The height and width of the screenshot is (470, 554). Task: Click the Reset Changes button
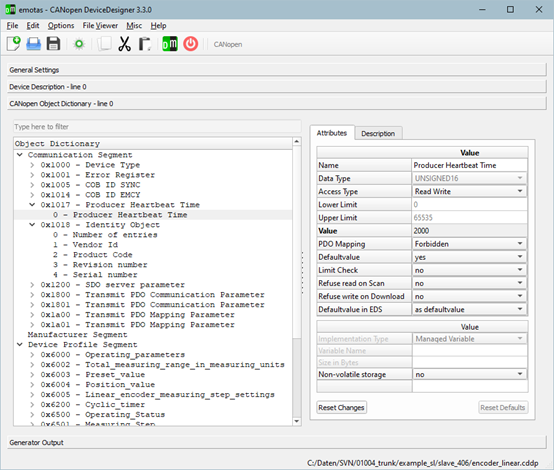tap(341, 407)
